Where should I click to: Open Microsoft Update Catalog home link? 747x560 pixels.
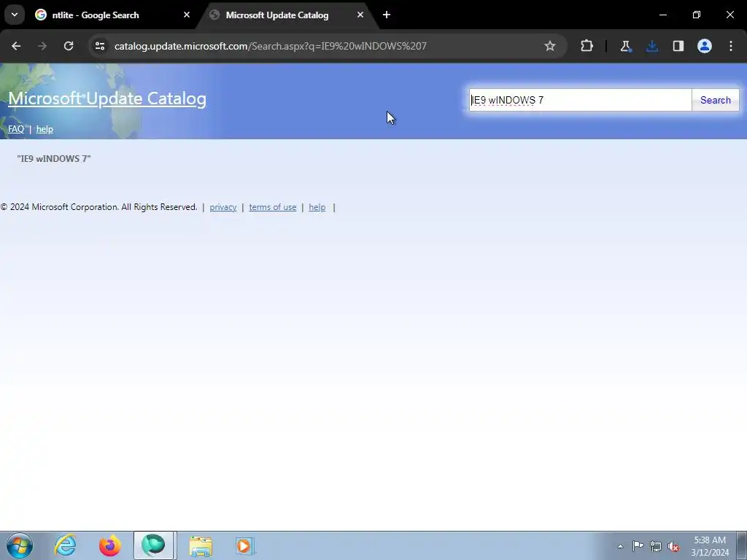click(107, 98)
